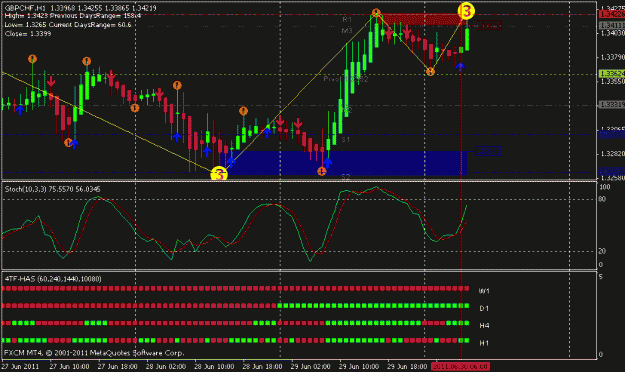The image size is (625, 372).
Task: Click the M3 pivot level label
Action: 347,31
